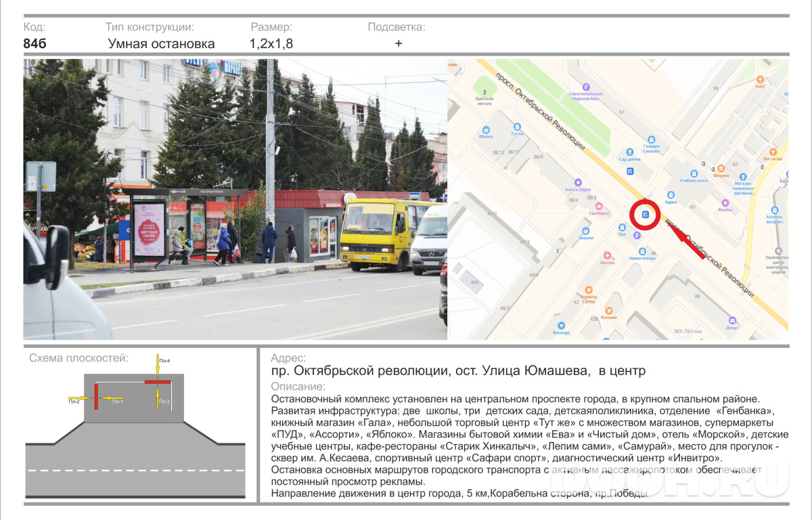Screen dimensions: 812x520
Task: Click building number 57 on the map
Action: pos(621,112)
